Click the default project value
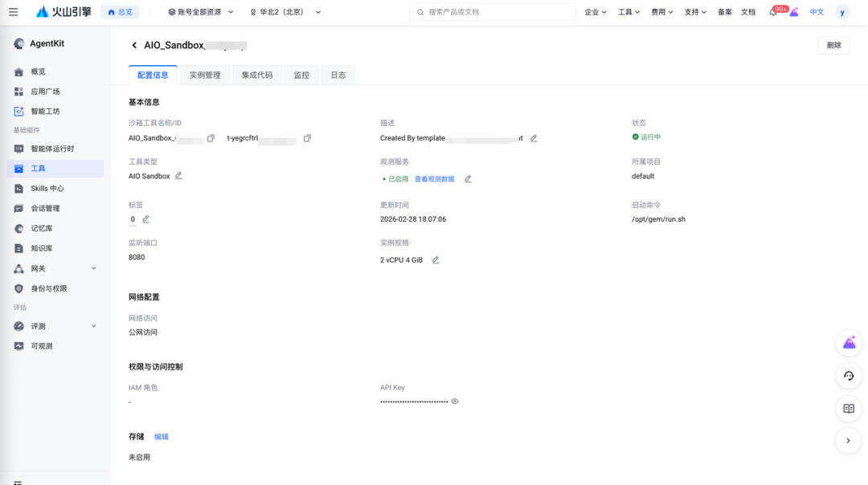 coord(643,177)
